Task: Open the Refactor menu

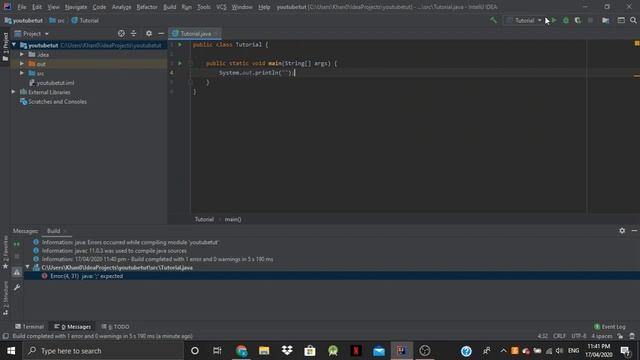Action: click(x=147, y=7)
